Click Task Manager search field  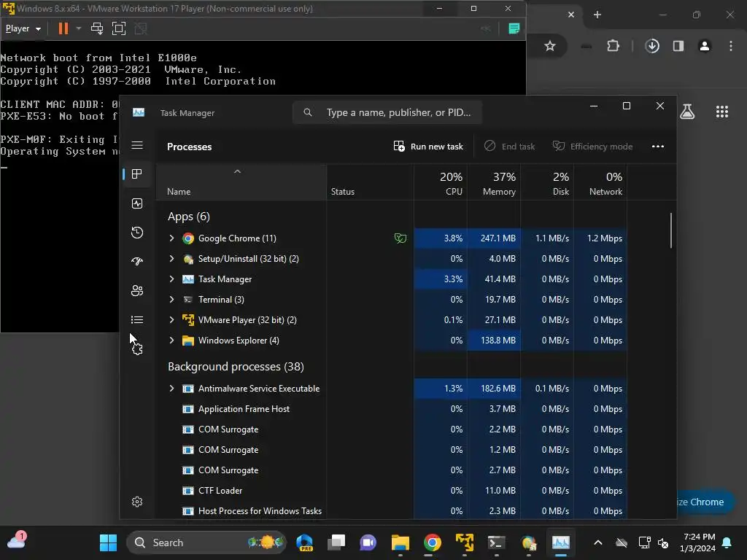[387, 112]
